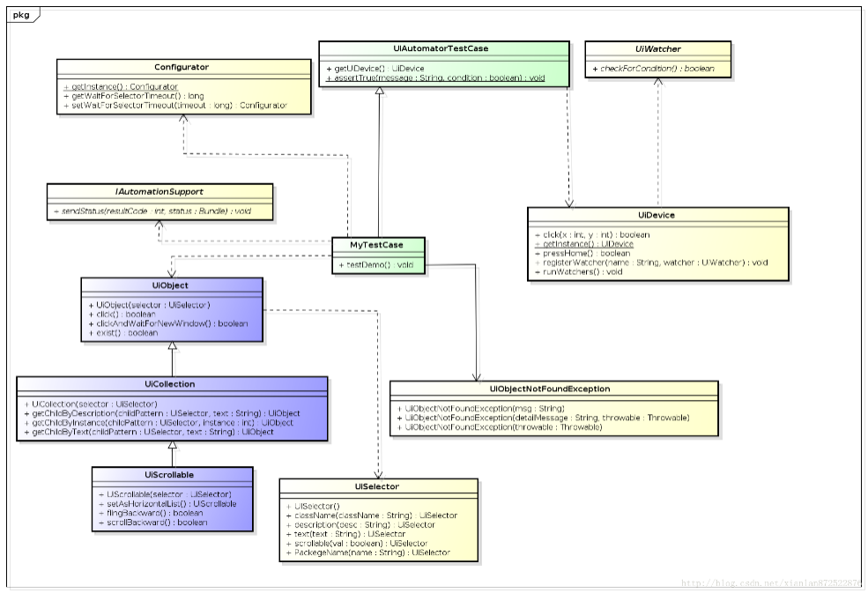Select the getChildByText method row

pos(149,432)
